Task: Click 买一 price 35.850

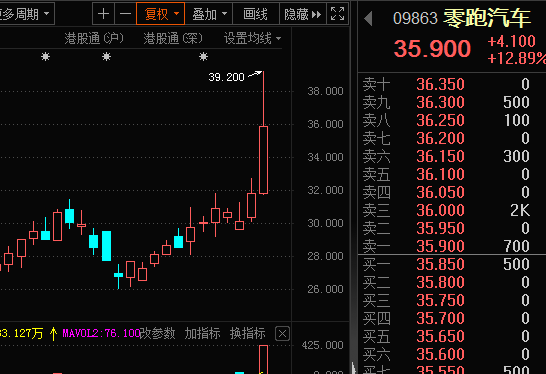Action: [440, 264]
